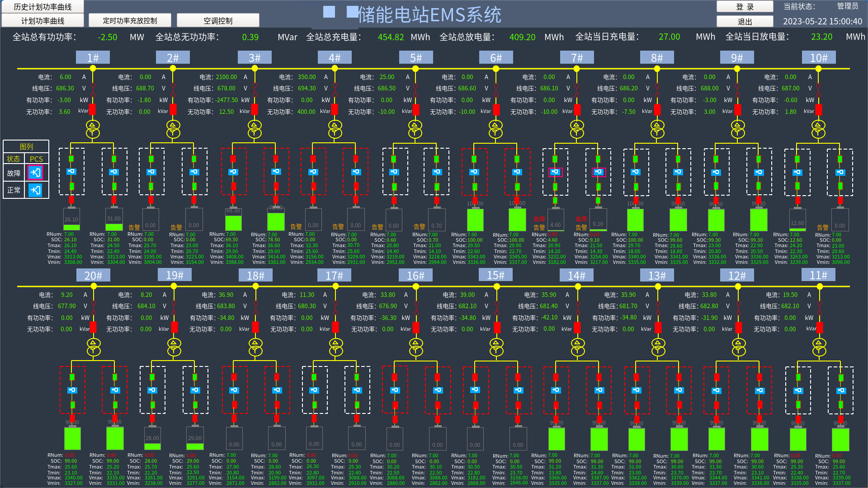Open the 历史计划功率曲线 menu button

click(x=42, y=7)
